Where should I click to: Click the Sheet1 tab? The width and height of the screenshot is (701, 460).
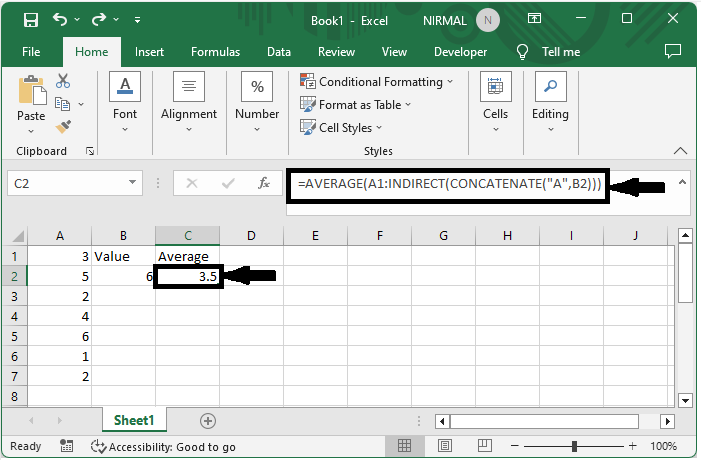(x=134, y=420)
